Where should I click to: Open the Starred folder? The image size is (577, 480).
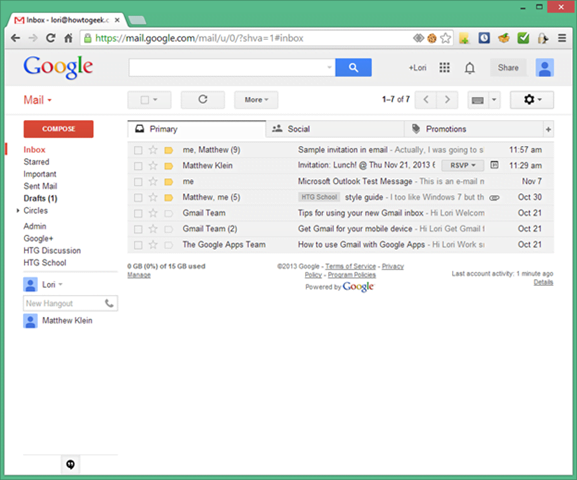coord(36,162)
